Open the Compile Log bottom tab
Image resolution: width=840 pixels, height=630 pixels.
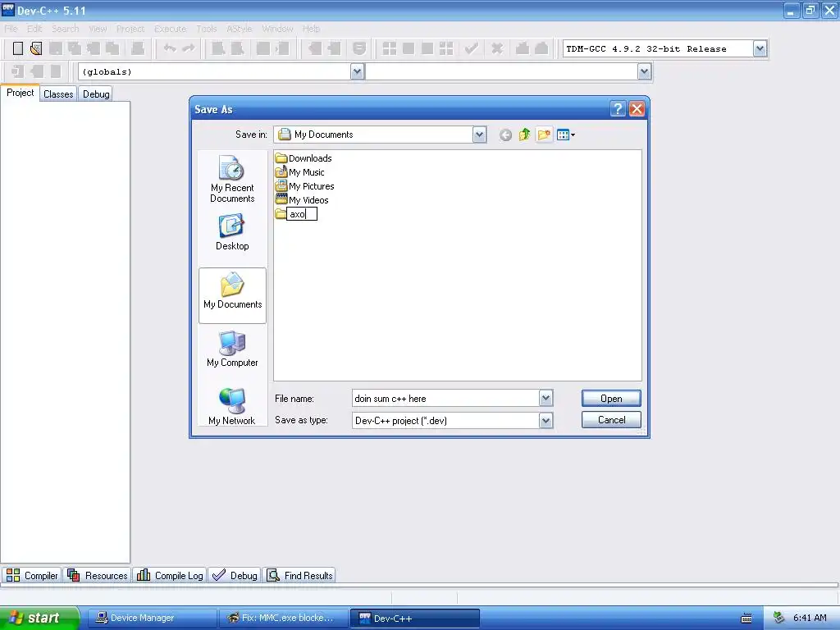click(x=170, y=575)
